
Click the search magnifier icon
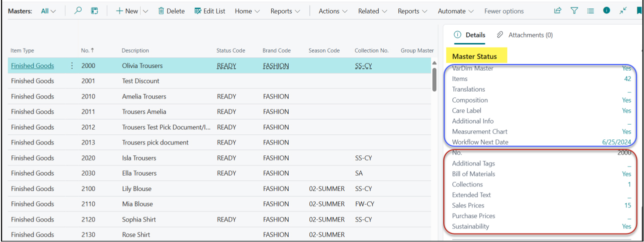78,10
